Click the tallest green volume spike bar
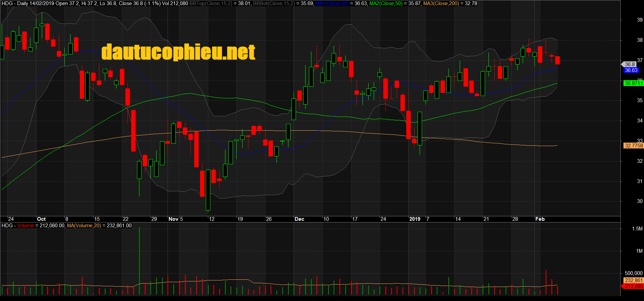 pos(139,261)
